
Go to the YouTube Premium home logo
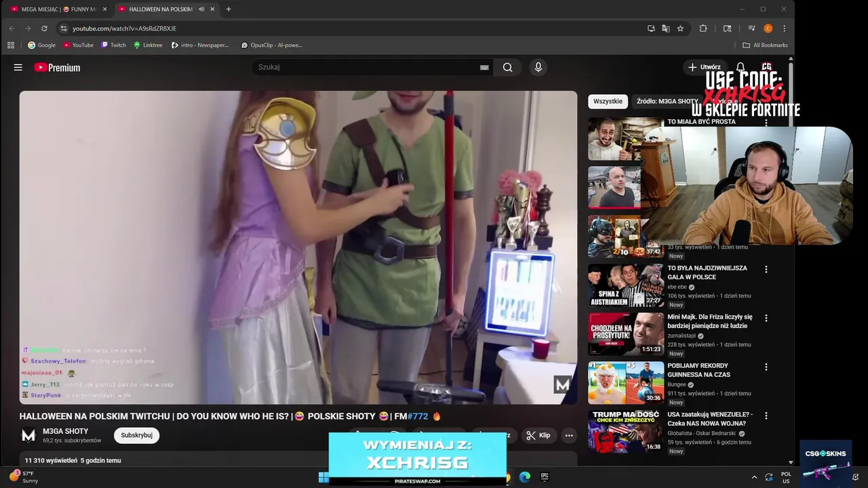58,67
